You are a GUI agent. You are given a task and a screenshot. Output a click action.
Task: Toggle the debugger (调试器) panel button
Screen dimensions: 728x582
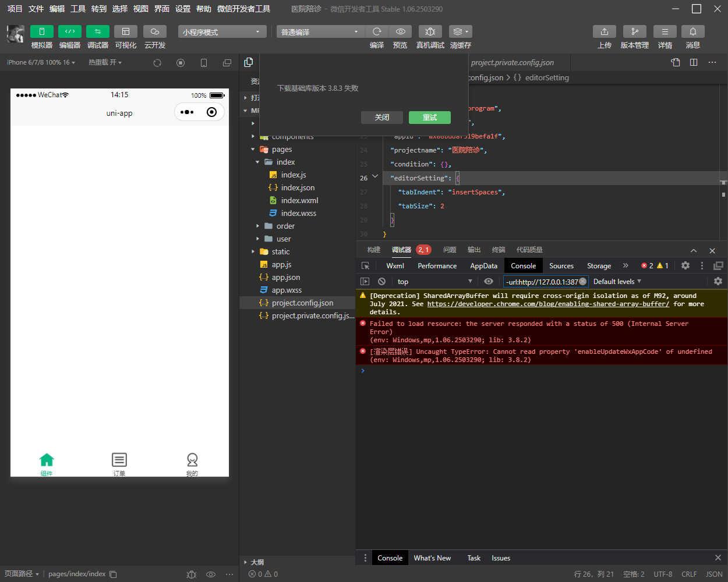[x=98, y=31]
